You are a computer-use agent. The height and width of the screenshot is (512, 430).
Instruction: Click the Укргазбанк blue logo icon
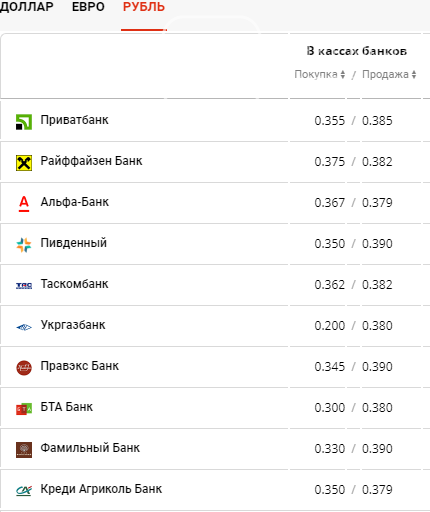(x=24, y=327)
